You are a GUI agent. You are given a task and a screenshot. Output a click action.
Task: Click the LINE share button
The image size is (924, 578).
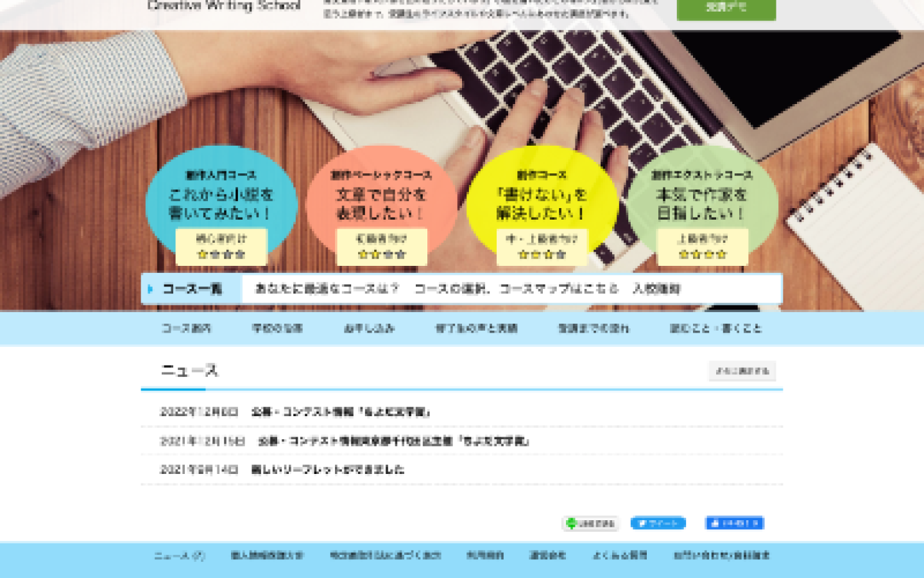pyautogui.click(x=590, y=523)
